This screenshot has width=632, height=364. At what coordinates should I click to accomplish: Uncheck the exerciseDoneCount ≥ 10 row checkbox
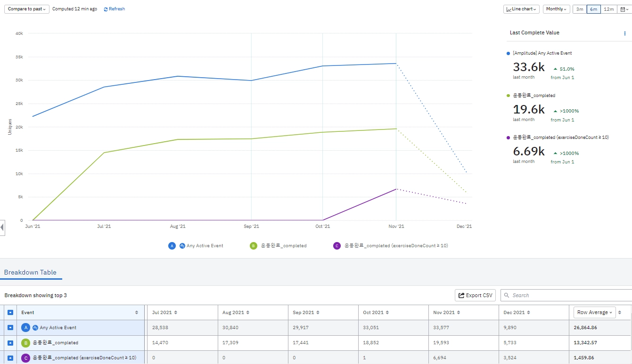10,358
